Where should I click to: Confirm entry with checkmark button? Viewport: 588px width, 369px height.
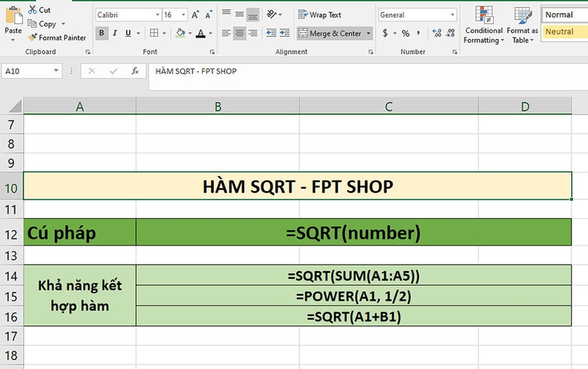point(113,71)
